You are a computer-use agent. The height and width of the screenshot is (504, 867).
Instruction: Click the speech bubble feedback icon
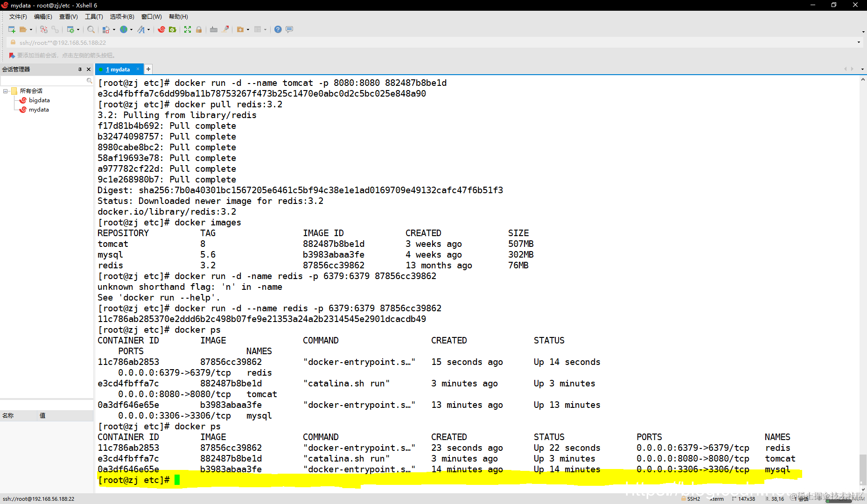[289, 29]
